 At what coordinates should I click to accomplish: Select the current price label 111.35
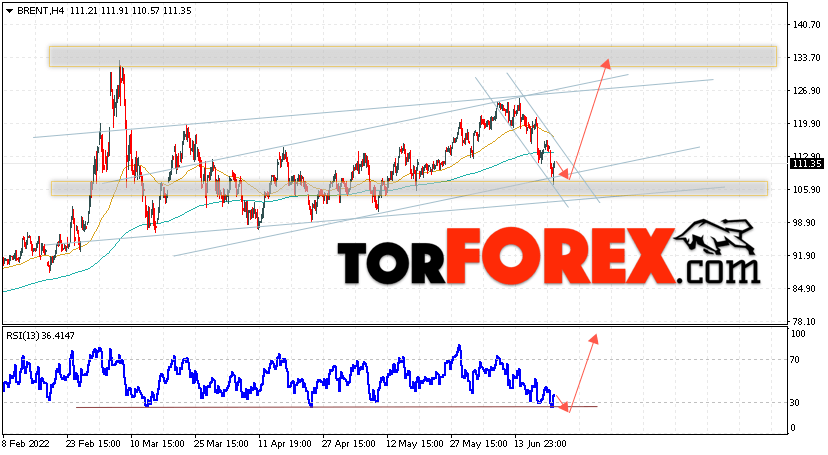[806, 164]
